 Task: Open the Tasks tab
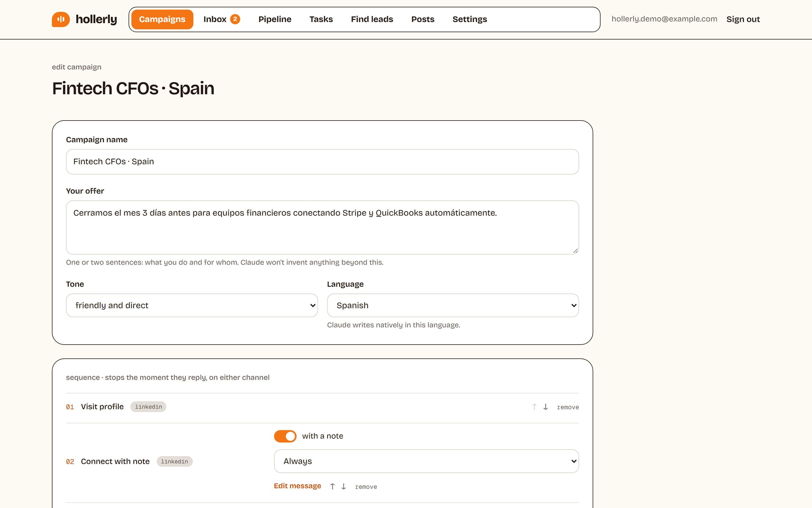[x=321, y=19]
